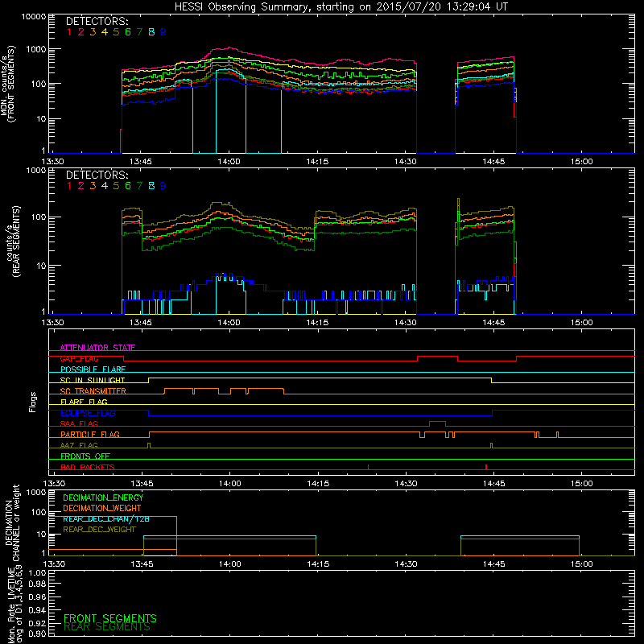
Task: Select detector 3 in front segments legend
Action: (93, 32)
